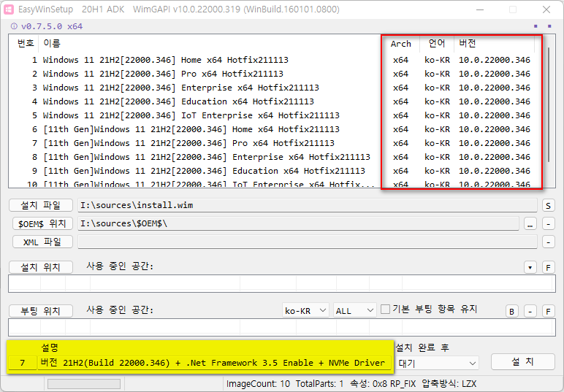564x392 pixels.
Task: Click the index number 7 in description
Action: point(23,363)
